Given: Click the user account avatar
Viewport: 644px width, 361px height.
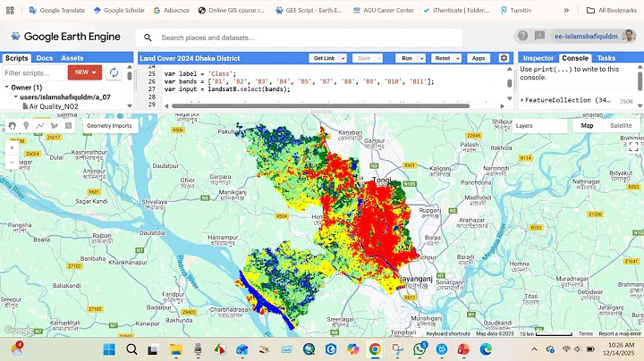Looking at the screenshot, I should [x=628, y=36].
